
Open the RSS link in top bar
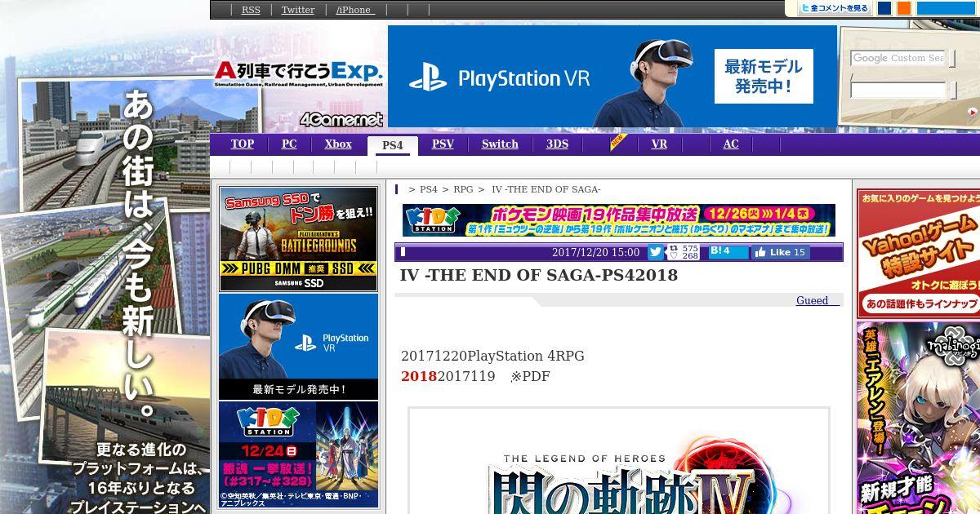pos(251,10)
